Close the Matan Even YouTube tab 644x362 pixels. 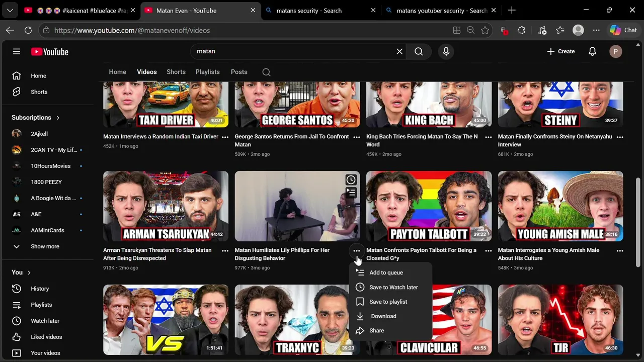click(253, 10)
